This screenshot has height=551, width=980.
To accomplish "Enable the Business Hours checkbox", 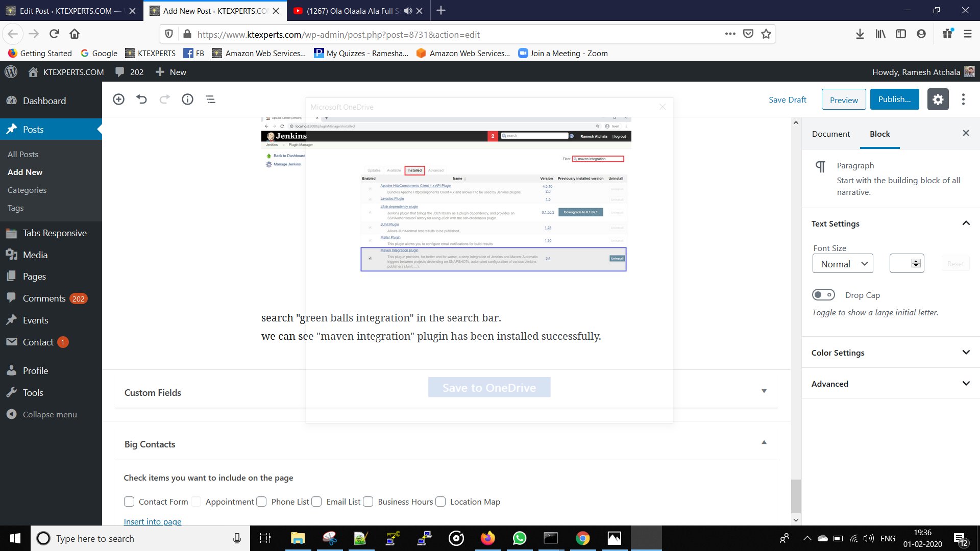I will click(x=368, y=502).
